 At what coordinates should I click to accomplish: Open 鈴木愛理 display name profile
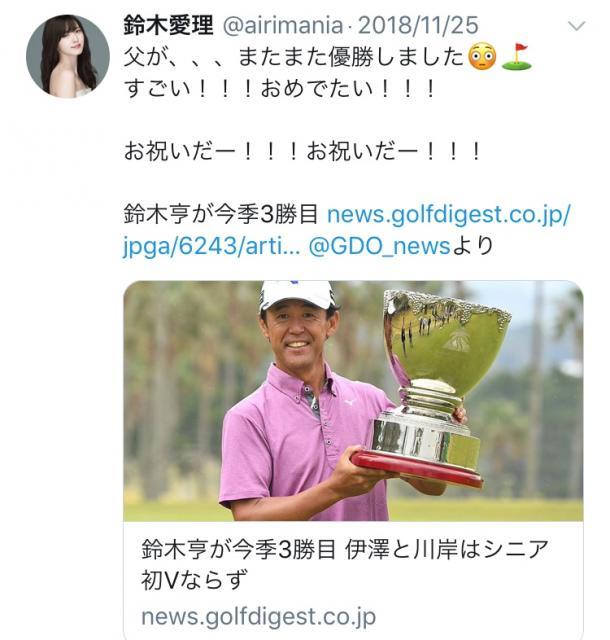[x=168, y=25]
